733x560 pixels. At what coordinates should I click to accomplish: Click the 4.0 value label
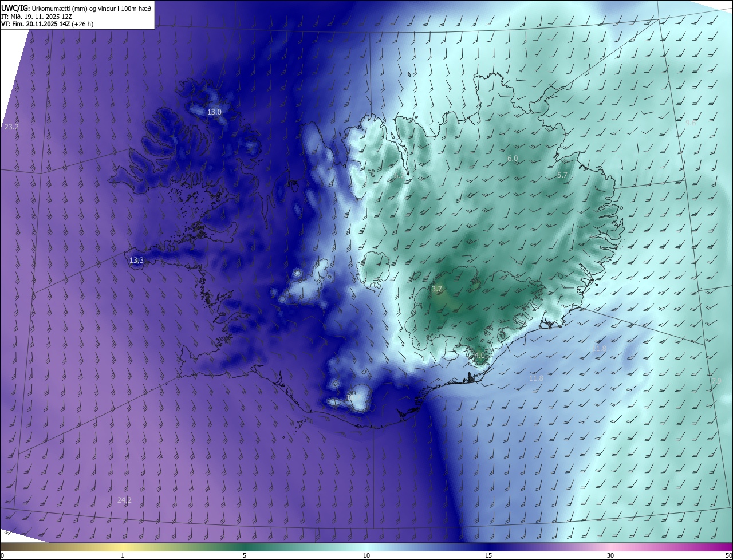479,355
